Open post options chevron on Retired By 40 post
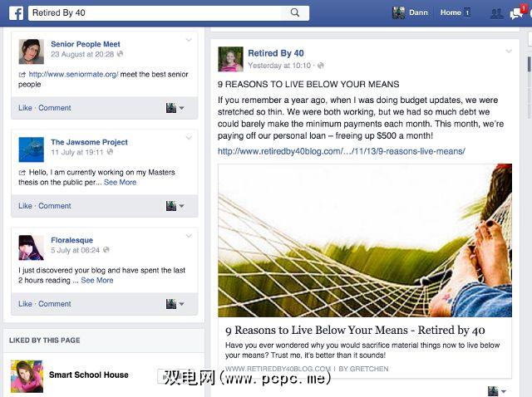Screen dimensions: 532x397 tap(509, 51)
